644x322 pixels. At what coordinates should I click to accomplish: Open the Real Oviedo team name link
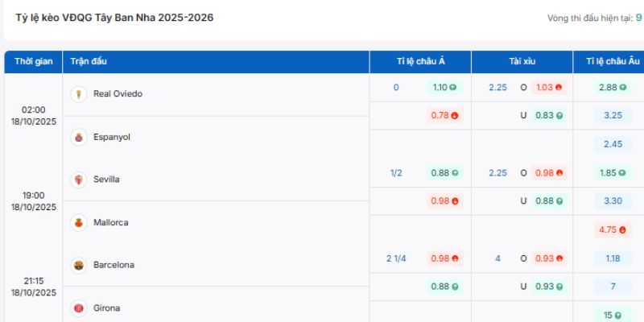point(118,94)
